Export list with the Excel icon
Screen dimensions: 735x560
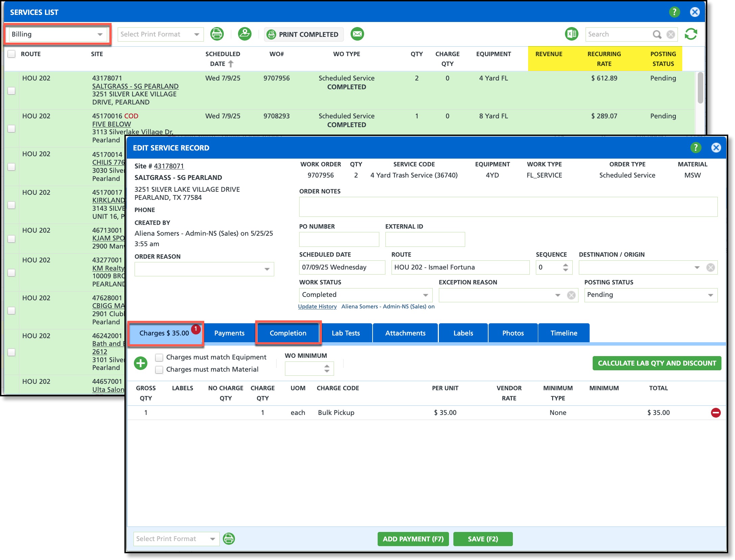pos(571,34)
